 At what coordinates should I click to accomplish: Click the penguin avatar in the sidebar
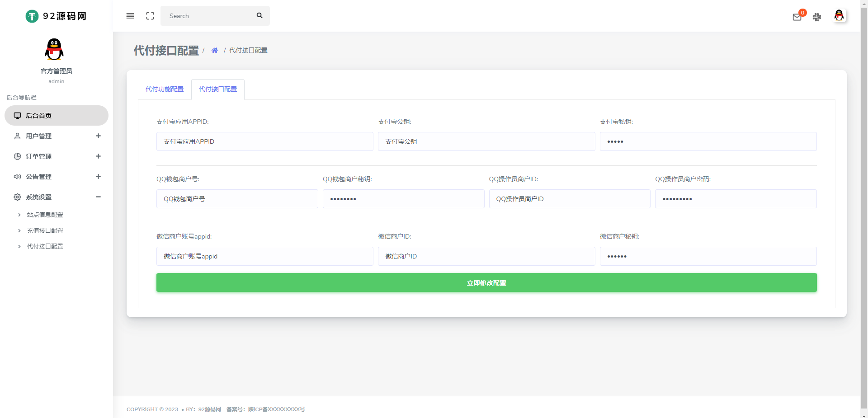point(54,49)
